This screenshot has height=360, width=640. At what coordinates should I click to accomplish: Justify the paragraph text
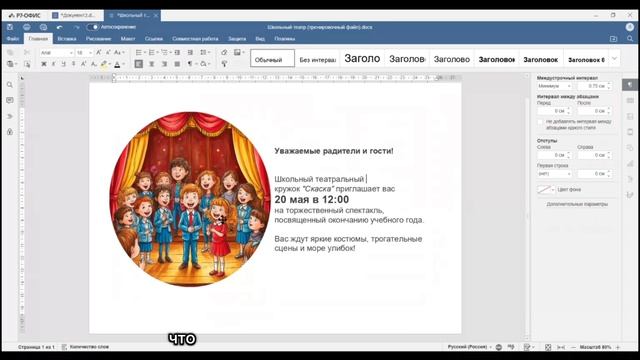pos(177,64)
